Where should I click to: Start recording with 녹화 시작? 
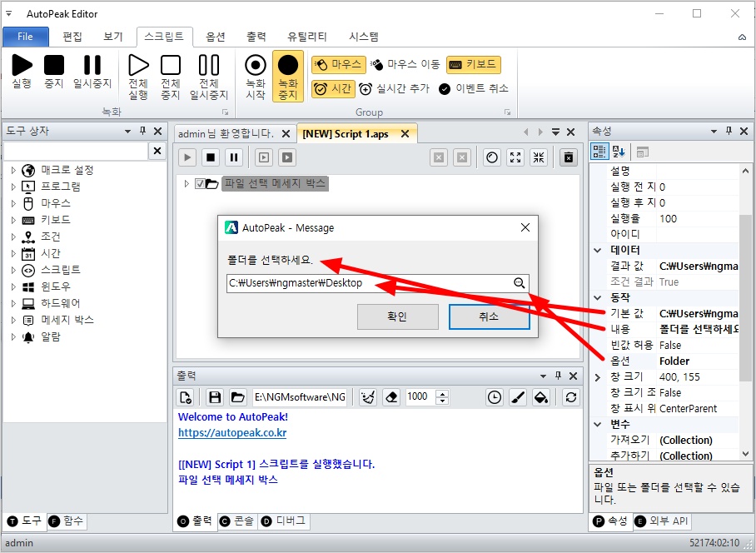(256, 77)
